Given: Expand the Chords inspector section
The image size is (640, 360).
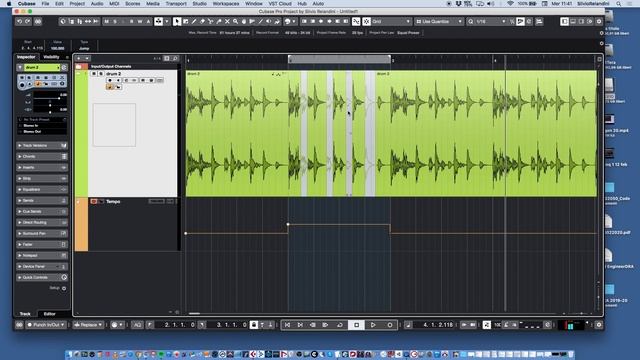Looking at the screenshot, I should point(42,156).
